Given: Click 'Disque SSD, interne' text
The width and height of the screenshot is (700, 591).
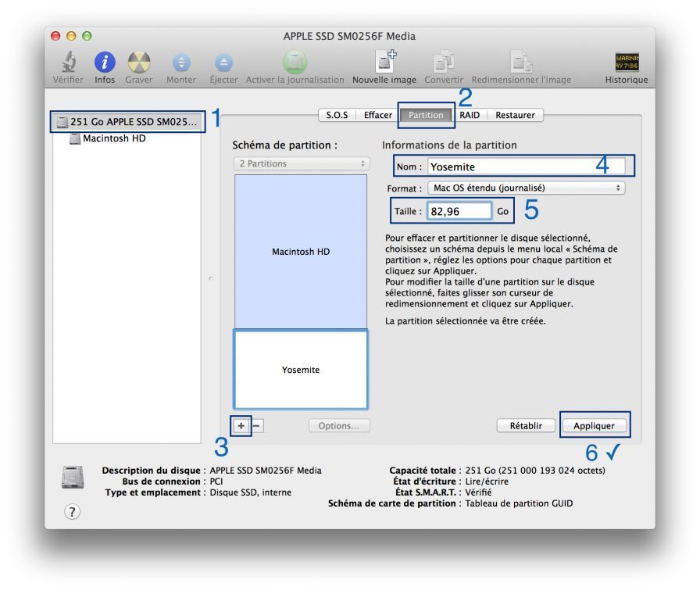Looking at the screenshot, I should (x=251, y=492).
